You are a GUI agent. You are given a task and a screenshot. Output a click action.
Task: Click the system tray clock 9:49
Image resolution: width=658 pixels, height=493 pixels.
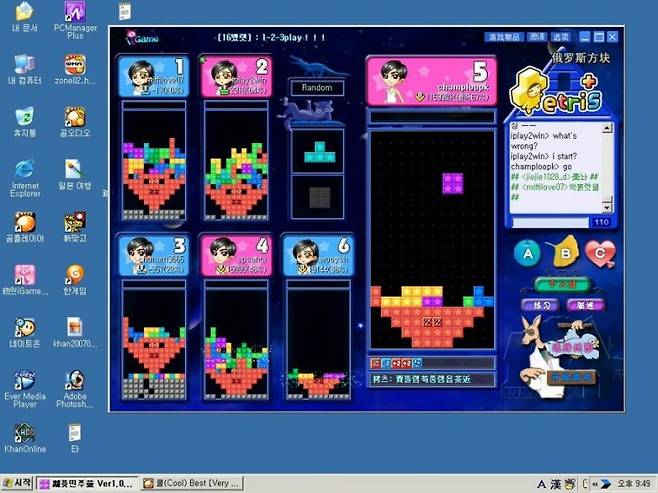pos(633,484)
